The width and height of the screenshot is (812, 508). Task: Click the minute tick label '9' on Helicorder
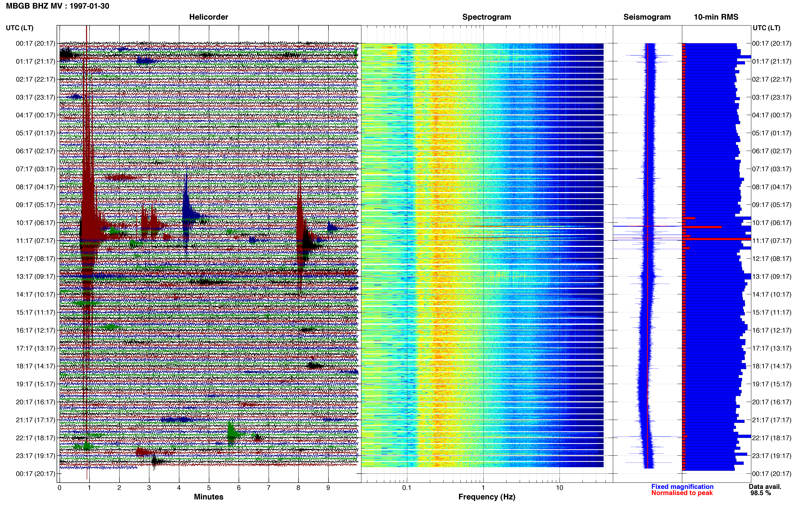coord(328,487)
